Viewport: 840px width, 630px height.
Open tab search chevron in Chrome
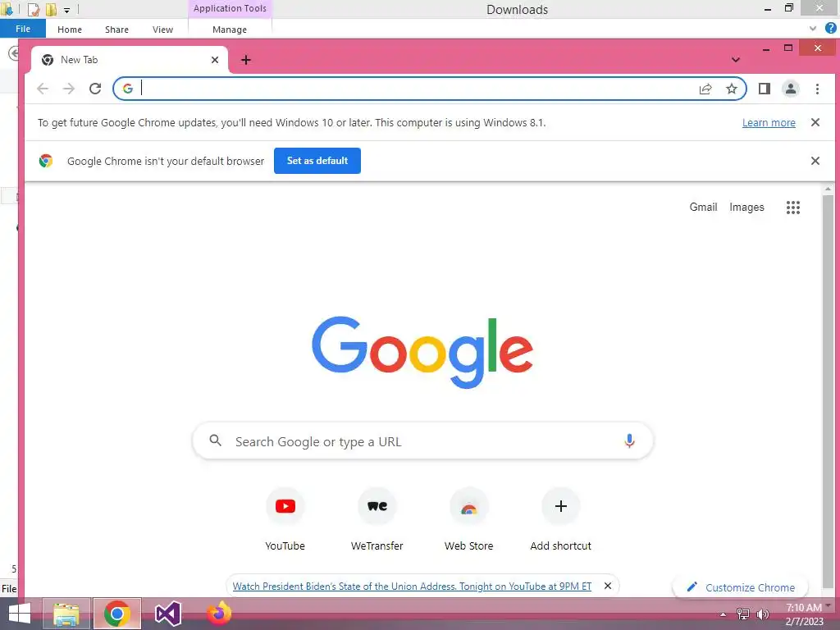[736, 60]
